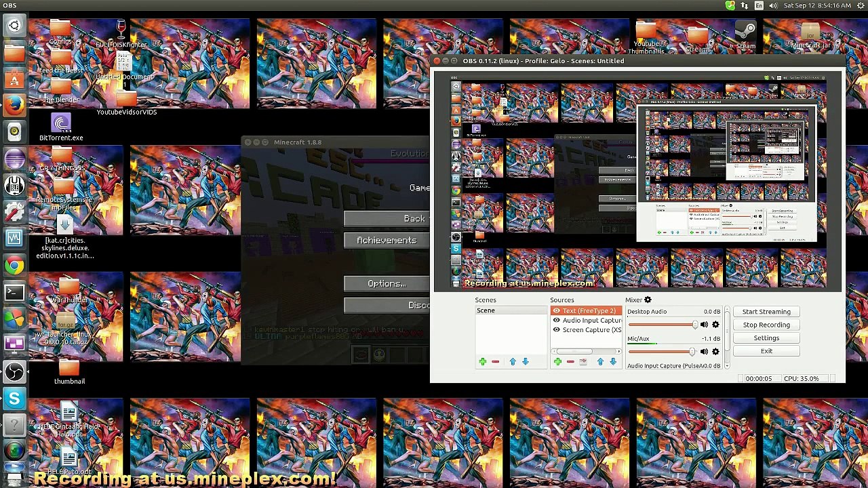This screenshot has width=868, height=488.
Task: Move the scene down in Scenes list
Action: click(526, 362)
